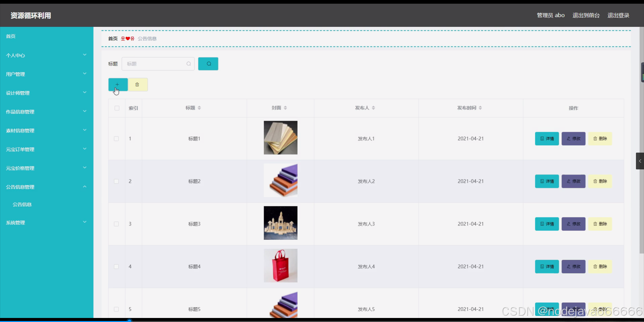The height and width of the screenshot is (322, 644).
Task: Click 退出登录 in the header
Action: tap(618, 15)
